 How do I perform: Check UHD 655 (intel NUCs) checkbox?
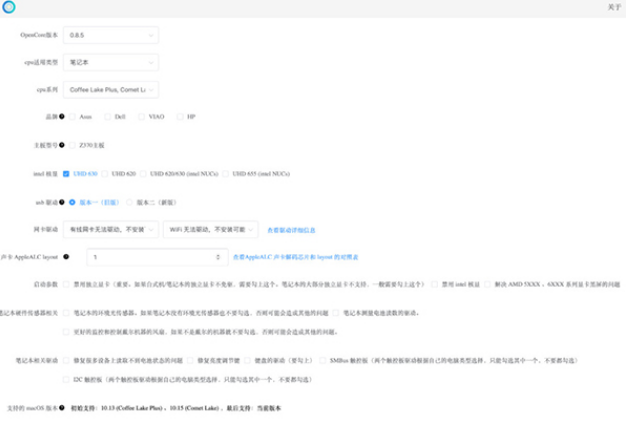[x=226, y=174]
